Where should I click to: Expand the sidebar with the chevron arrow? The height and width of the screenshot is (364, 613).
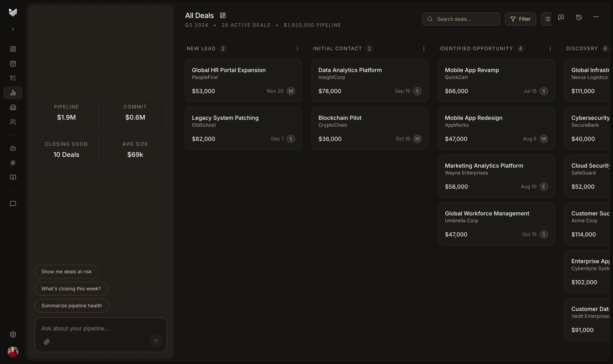point(13,29)
